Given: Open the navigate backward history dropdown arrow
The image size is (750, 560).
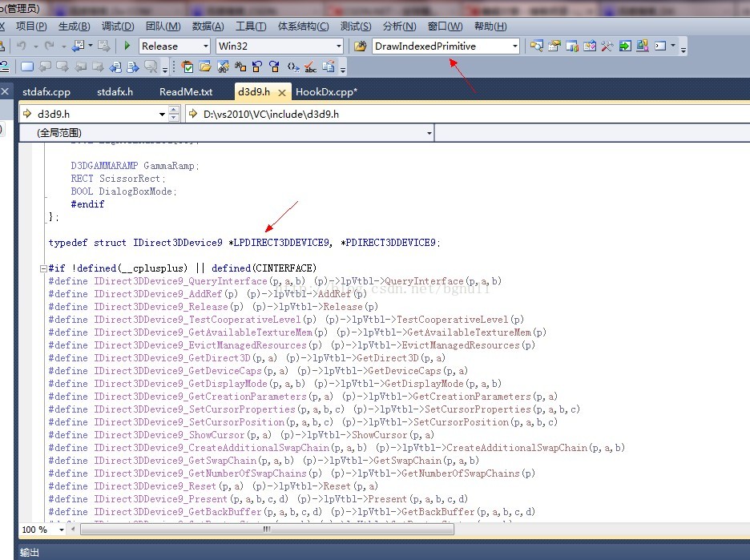Looking at the screenshot, I should 91,46.
